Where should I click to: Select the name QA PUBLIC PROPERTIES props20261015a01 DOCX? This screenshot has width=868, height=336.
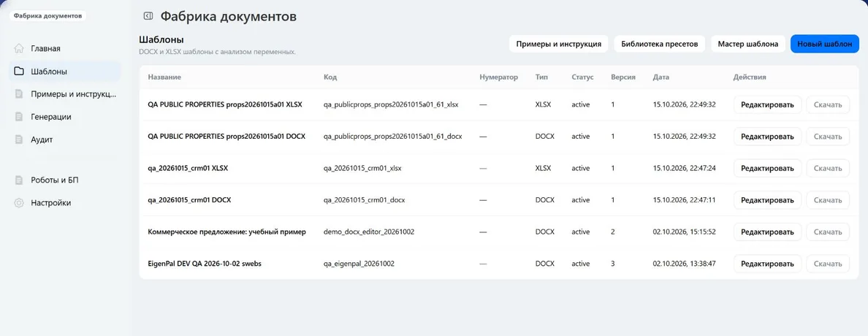coord(226,136)
